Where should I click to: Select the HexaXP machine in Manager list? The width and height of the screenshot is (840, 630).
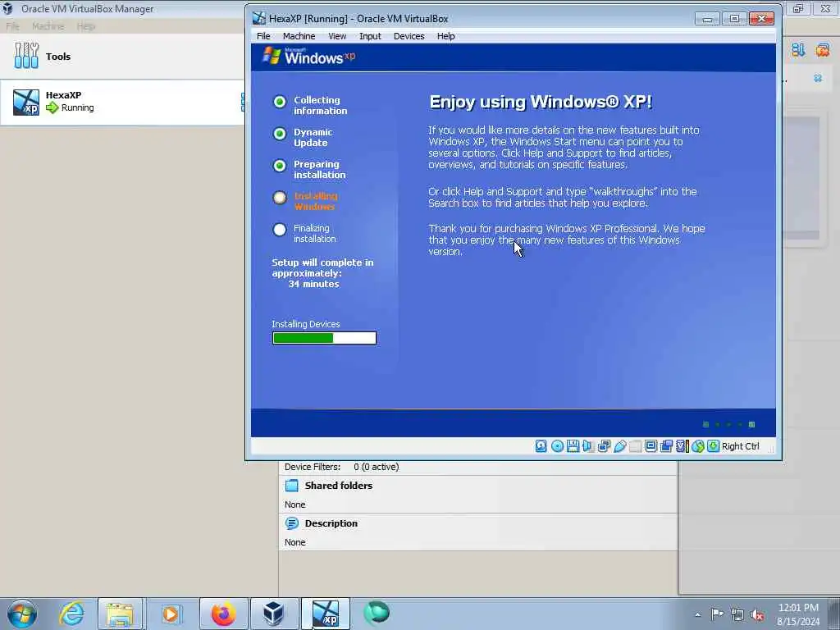click(122, 102)
